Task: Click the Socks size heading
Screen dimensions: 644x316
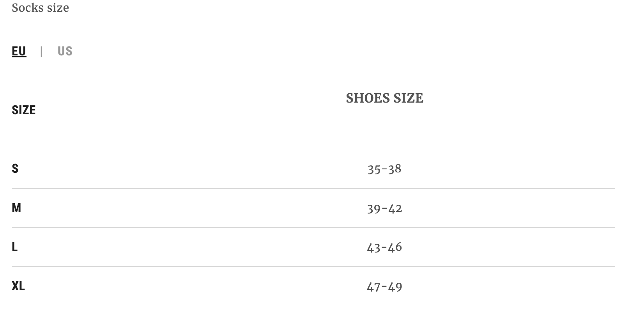Action: click(40, 7)
